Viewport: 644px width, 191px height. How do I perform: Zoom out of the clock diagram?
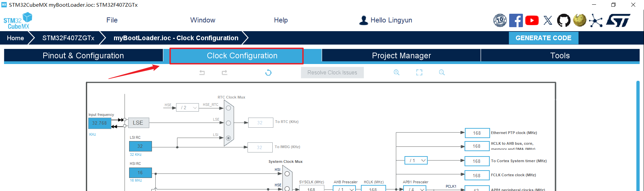pos(442,72)
